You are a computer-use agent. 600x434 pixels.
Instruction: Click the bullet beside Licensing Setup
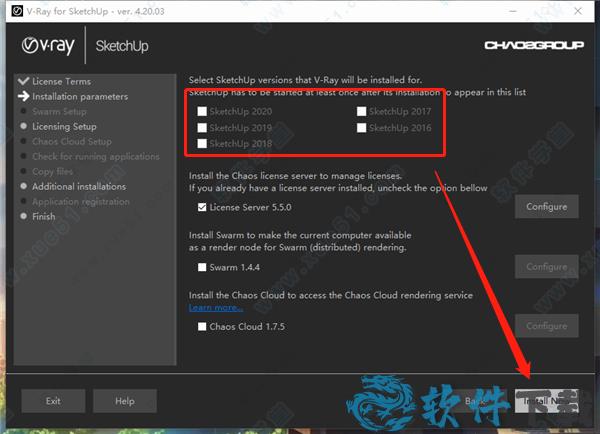pos(24,127)
